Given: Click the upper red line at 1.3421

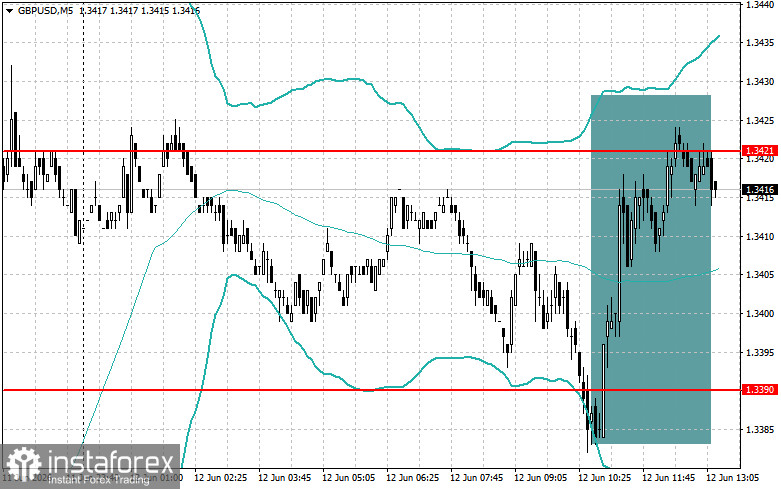Looking at the screenshot, I should [x=371, y=150].
